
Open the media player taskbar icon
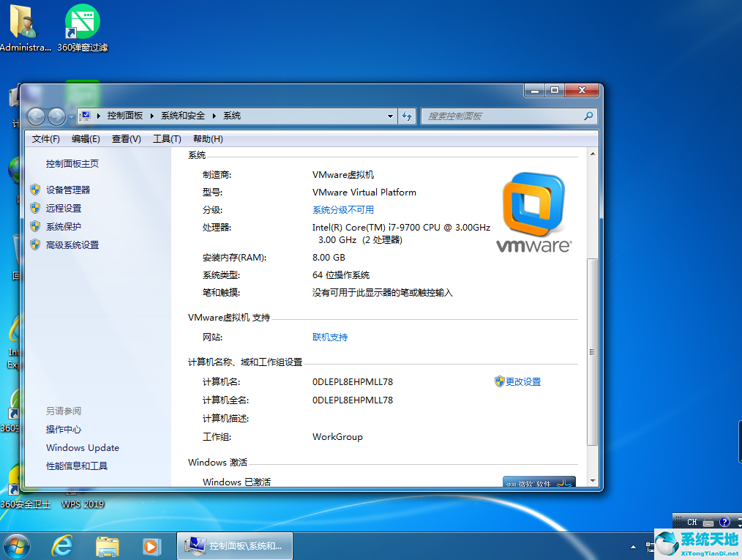(x=151, y=547)
